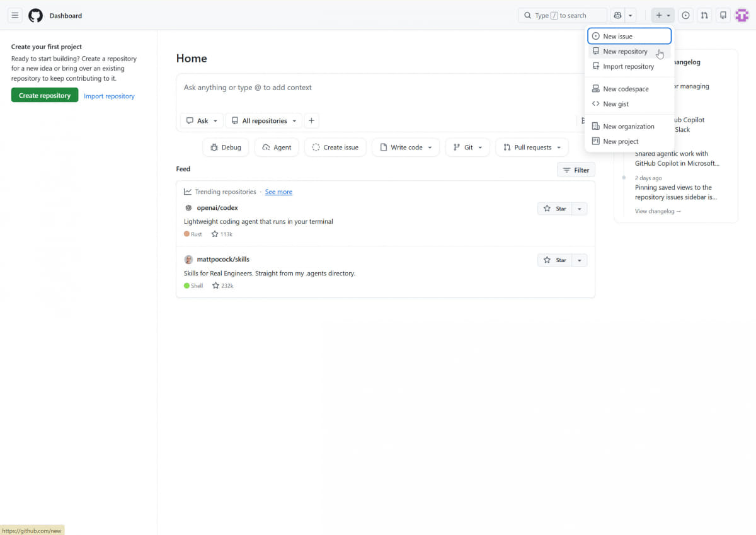Click the green Create repository button
The height and width of the screenshot is (535, 756).
tap(45, 95)
